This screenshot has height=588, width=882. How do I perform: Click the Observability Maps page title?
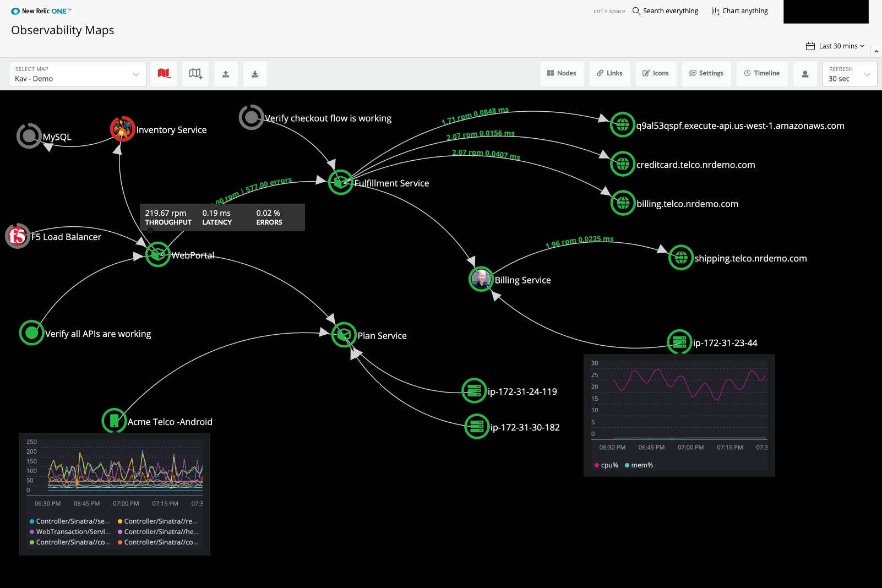[x=63, y=30]
